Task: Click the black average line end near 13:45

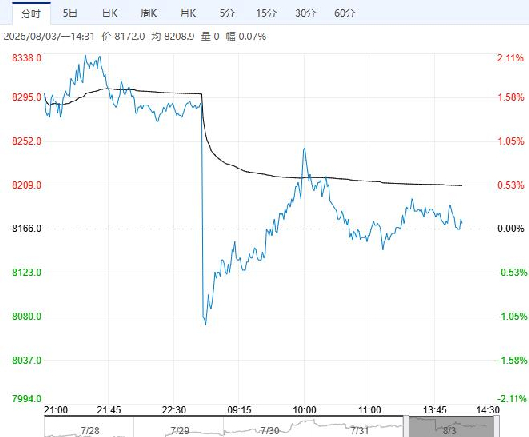Action: point(461,185)
